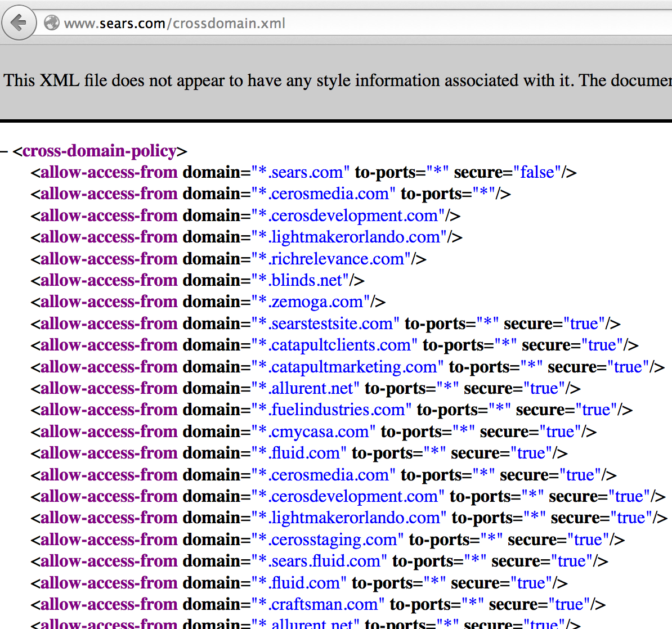Viewport: 672px width, 629px height.
Task: Collapse the cross-domain-policy node
Action: click(x=4, y=151)
